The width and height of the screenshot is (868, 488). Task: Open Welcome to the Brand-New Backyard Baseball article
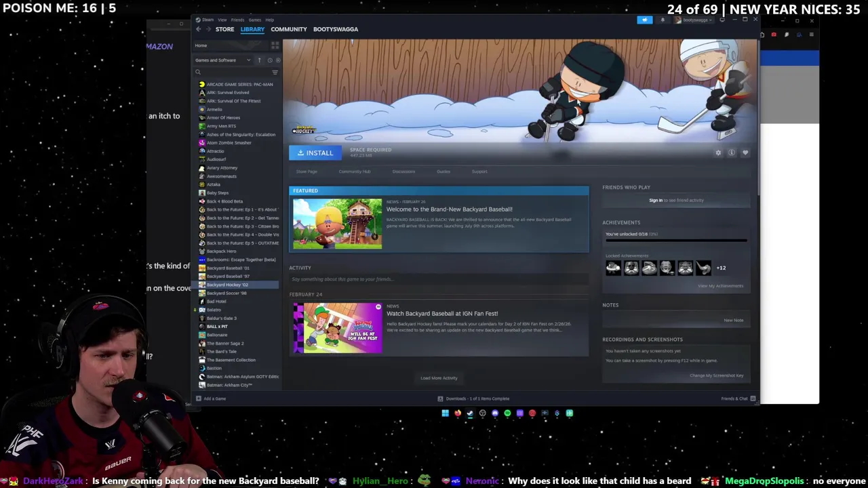pos(450,209)
